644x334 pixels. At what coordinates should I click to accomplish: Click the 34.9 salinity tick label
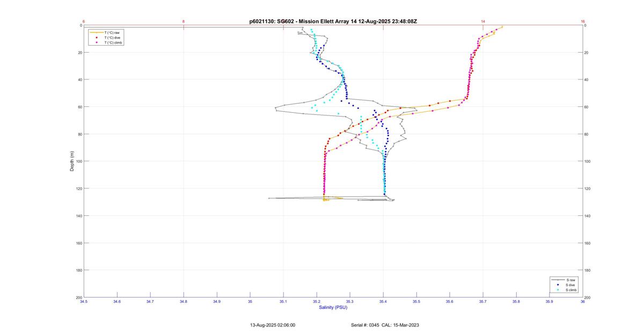point(217,302)
